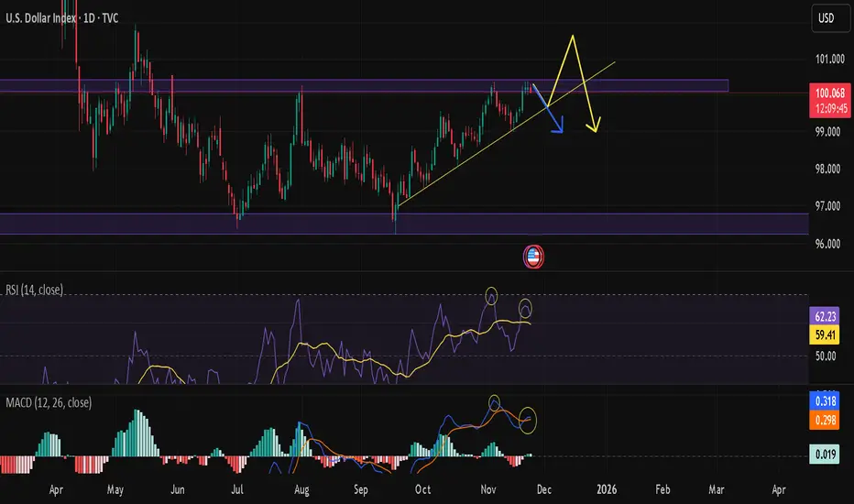Select the U.S. Dollar Index chart title
The height and width of the screenshot is (504, 854).
click(x=62, y=18)
